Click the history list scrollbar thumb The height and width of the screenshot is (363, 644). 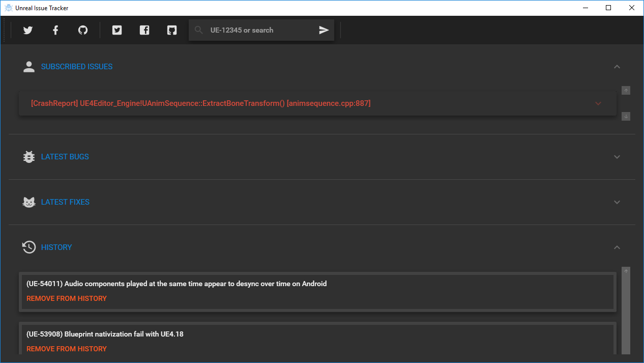pos(626,315)
